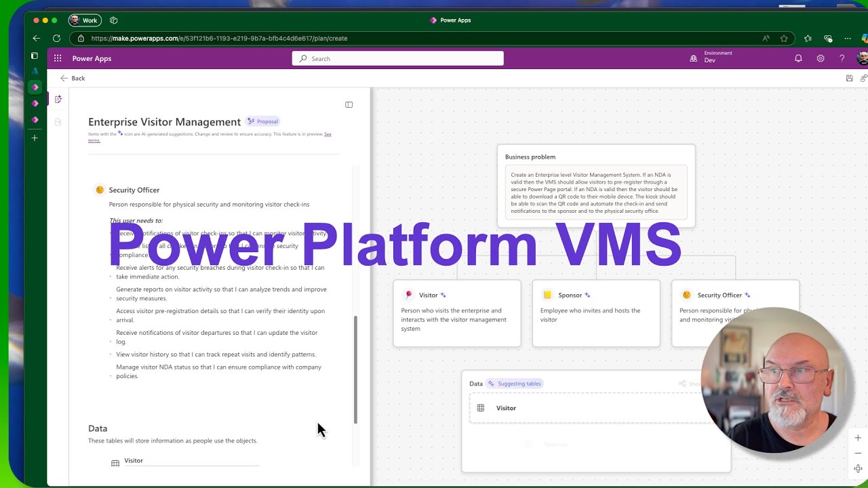Image resolution: width=868 pixels, height=488 pixels.
Task: Open the Work profile menu
Action: point(84,20)
